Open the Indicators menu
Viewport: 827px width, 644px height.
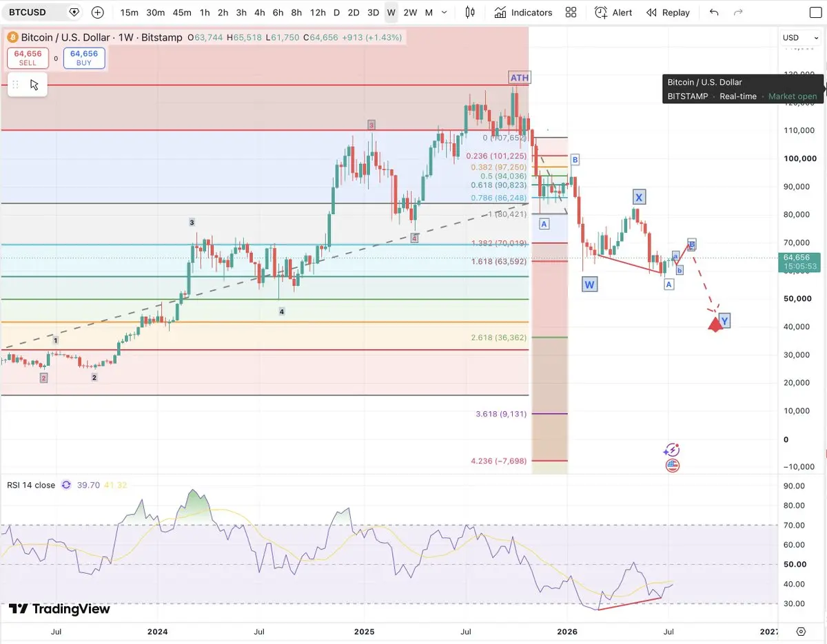(x=523, y=12)
